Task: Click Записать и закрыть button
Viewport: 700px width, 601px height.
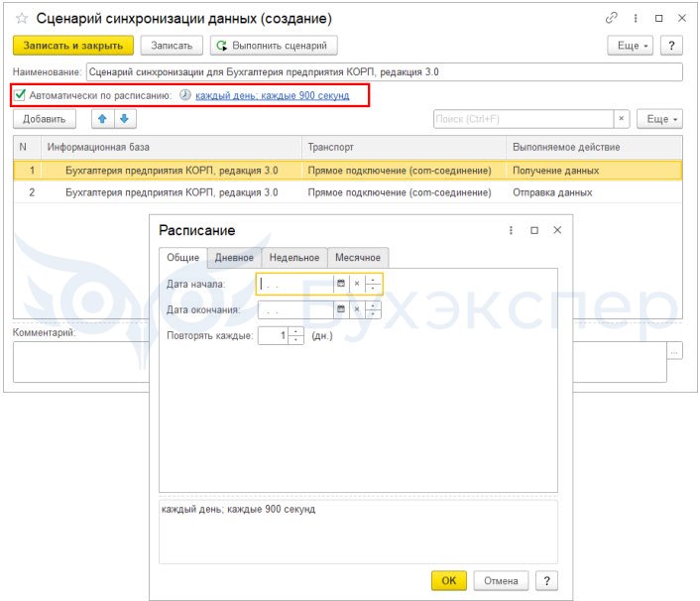Action: coord(73,46)
